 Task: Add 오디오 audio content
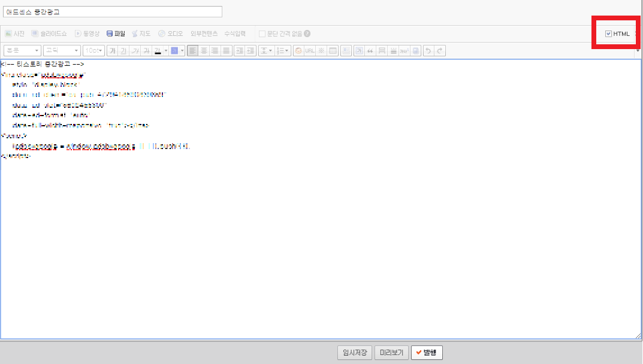[171, 34]
